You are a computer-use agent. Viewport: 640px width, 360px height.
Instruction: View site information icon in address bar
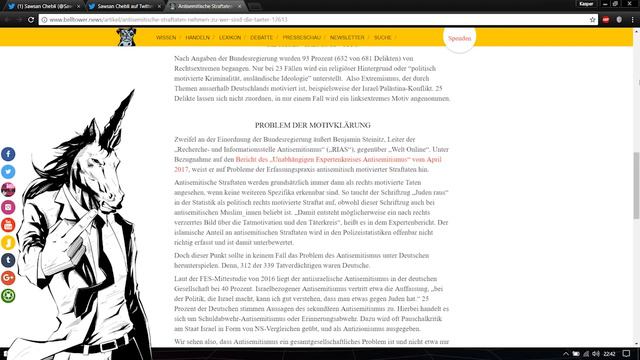coord(44,20)
